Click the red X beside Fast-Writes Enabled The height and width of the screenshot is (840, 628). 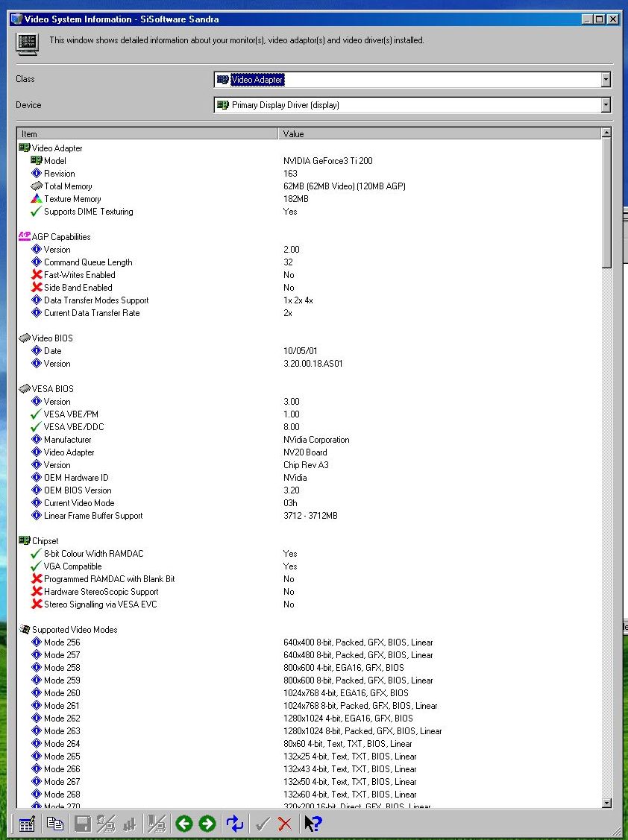[x=37, y=275]
